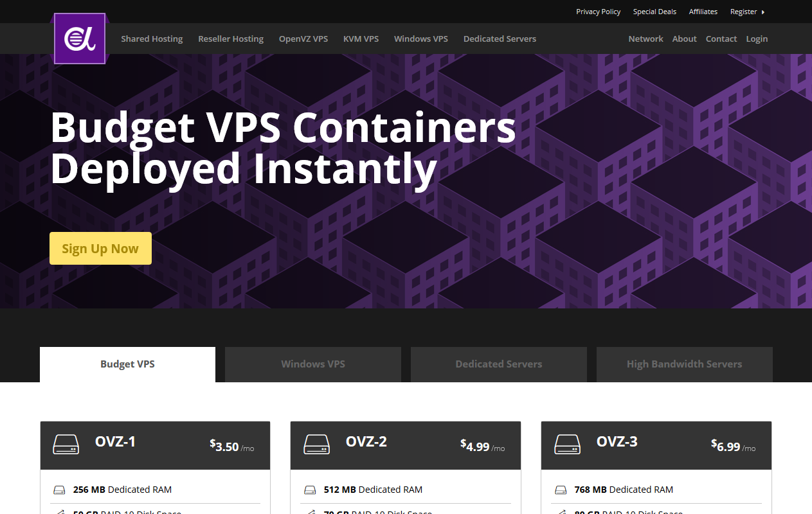Switch to High Bandwidth Servers tab
812x514 pixels.
[x=685, y=364]
